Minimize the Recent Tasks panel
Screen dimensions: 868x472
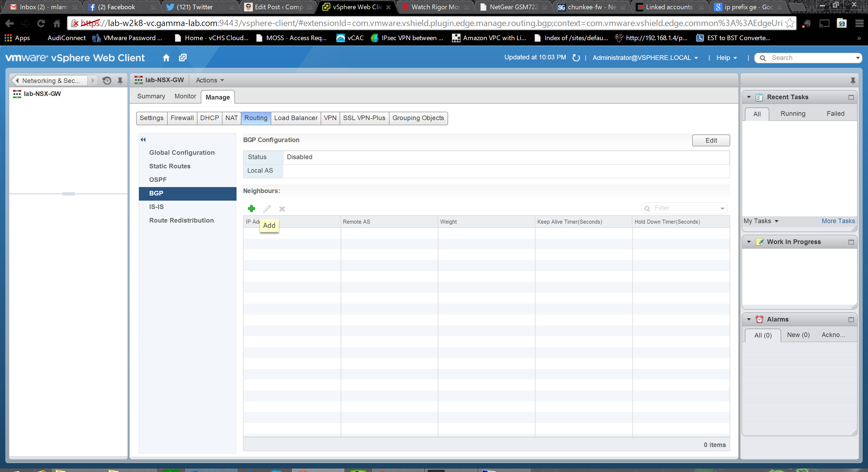pos(851,97)
